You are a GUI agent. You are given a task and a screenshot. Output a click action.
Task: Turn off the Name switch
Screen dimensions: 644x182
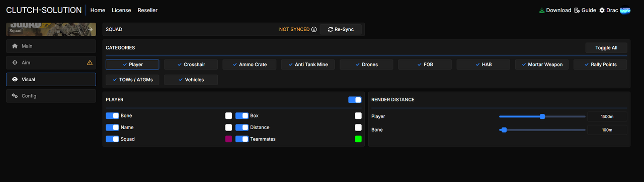[112, 128]
